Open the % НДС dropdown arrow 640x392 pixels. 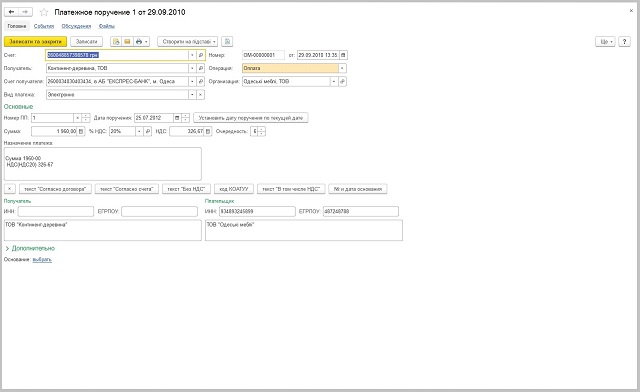(139, 131)
